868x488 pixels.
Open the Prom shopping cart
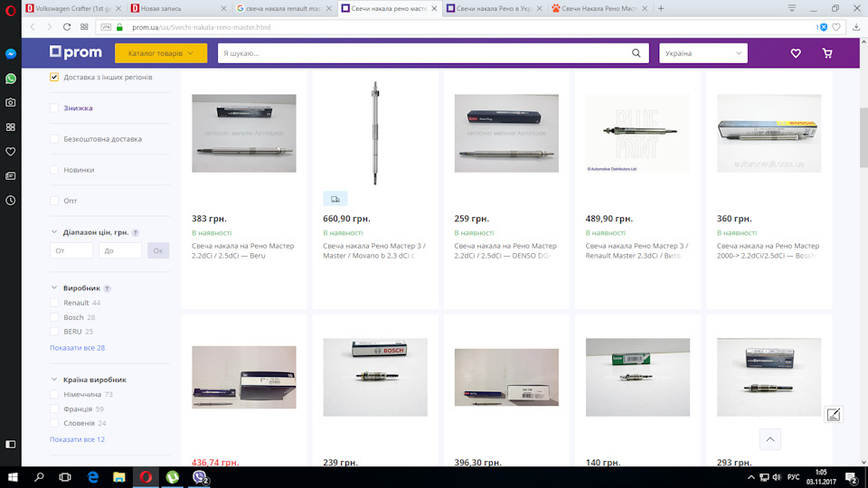pos(827,53)
